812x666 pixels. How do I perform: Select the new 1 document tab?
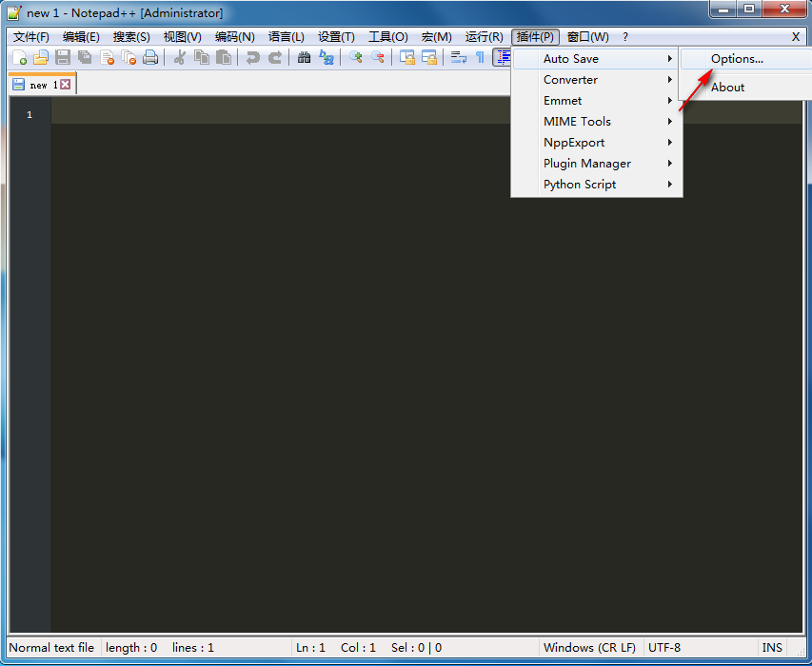(x=42, y=84)
